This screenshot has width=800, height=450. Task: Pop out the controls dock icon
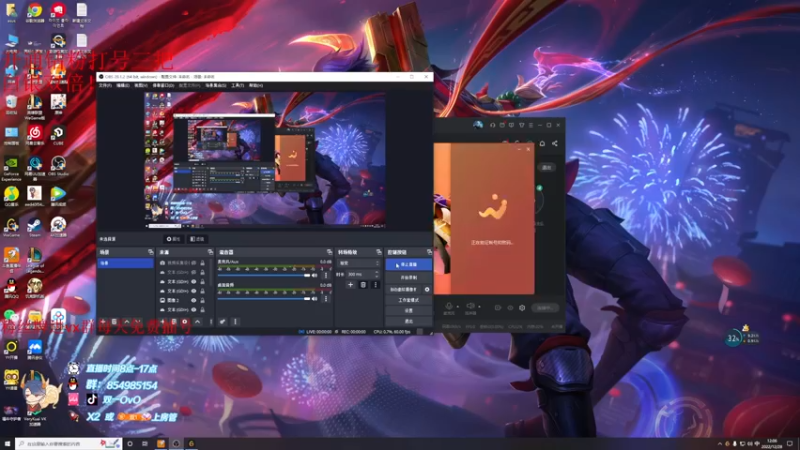coord(429,252)
